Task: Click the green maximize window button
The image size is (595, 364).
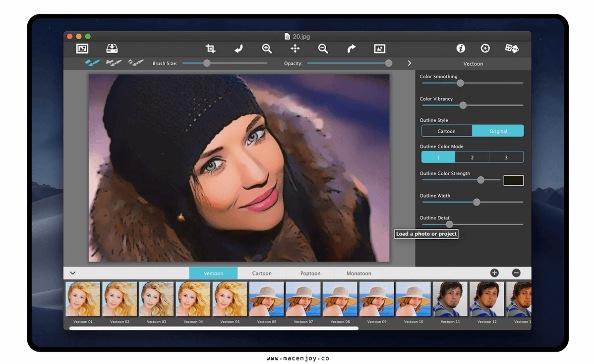Action: click(88, 36)
